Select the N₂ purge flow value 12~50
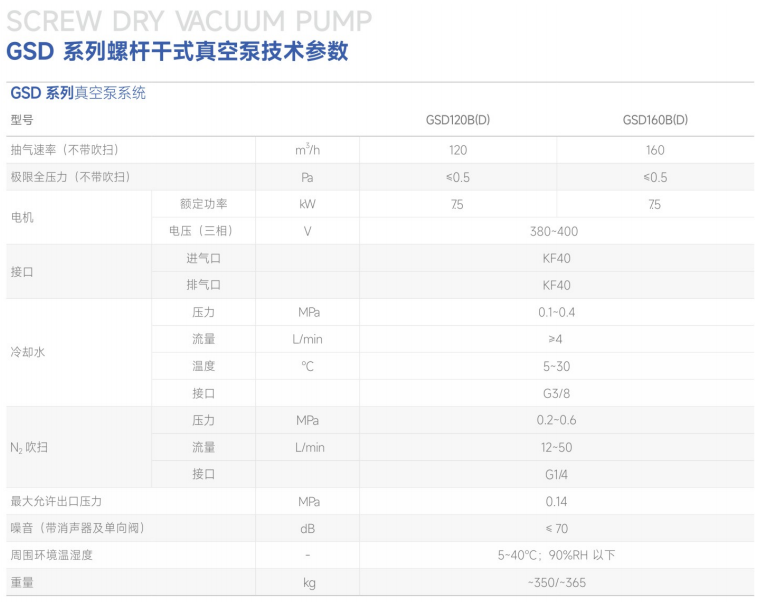The width and height of the screenshot is (762, 616). (x=556, y=447)
